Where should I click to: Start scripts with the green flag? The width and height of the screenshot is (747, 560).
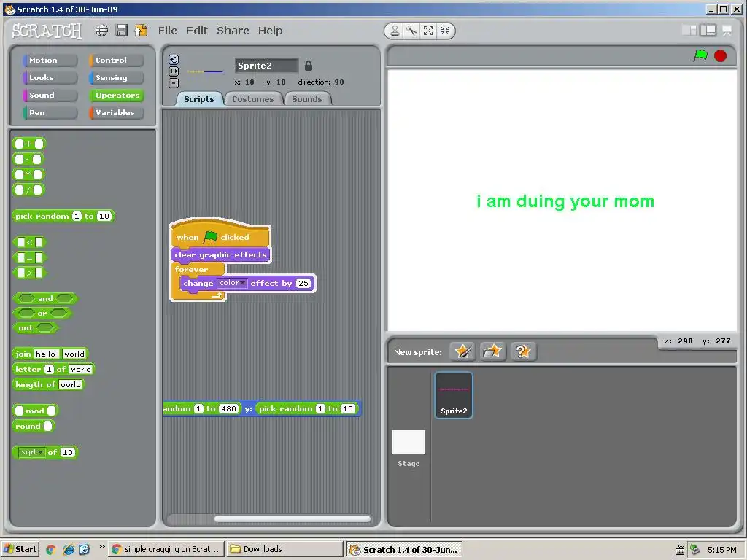click(x=700, y=55)
